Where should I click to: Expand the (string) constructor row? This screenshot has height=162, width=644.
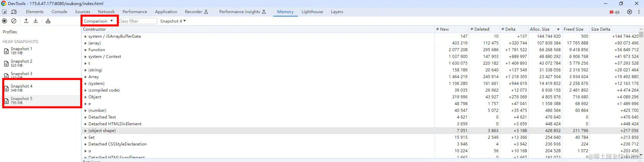point(86,70)
